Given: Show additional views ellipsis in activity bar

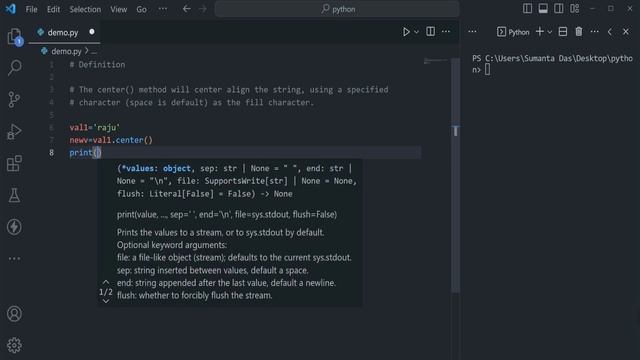Looking at the screenshot, I should click(14, 258).
